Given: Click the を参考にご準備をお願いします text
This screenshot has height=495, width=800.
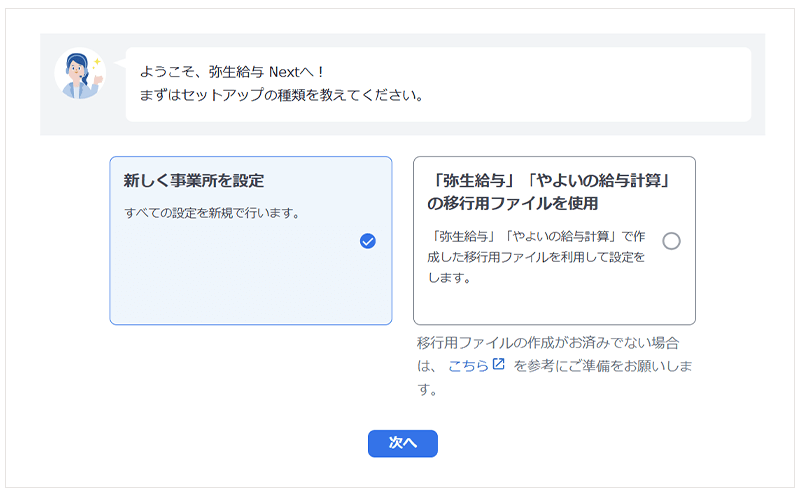Looking at the screenshot, I should click(603, 366).
